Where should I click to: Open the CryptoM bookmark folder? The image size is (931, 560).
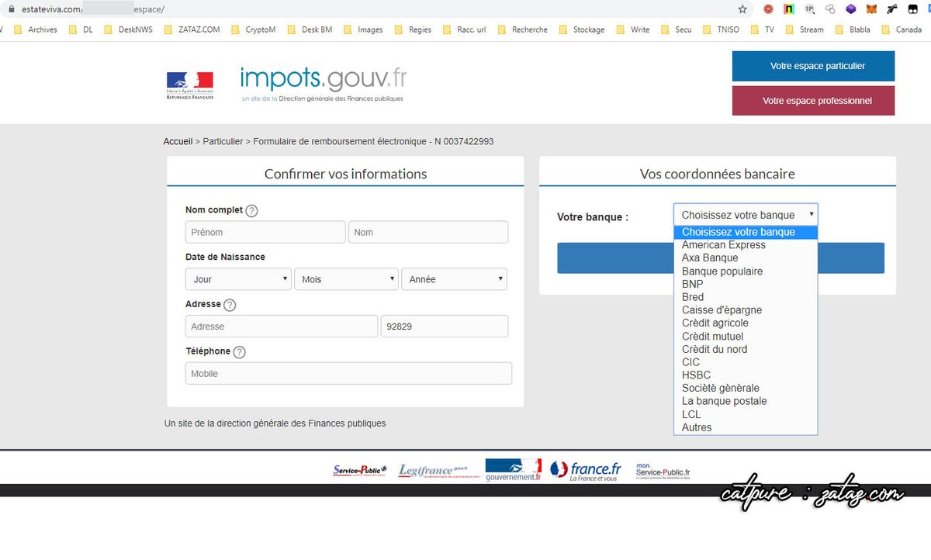[x=253, y=29]
